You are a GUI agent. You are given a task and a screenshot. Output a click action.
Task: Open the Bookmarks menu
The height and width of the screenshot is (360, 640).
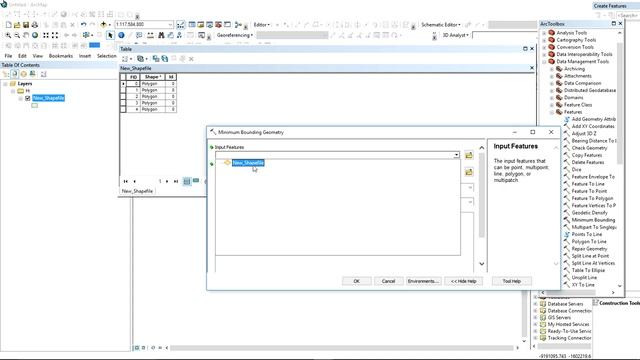tap(61, 56)
